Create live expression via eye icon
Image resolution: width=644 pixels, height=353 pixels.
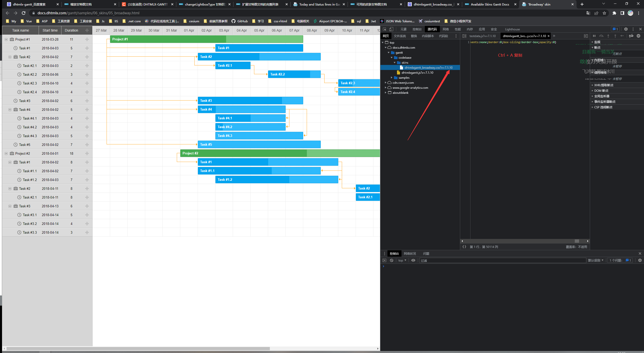coord(413,260)
